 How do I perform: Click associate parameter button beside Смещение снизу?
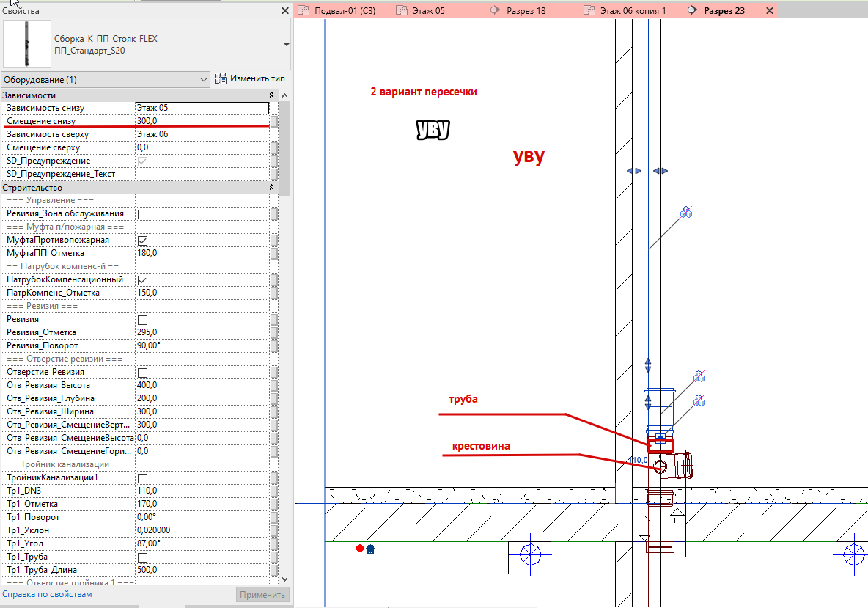tap(274, 121)
